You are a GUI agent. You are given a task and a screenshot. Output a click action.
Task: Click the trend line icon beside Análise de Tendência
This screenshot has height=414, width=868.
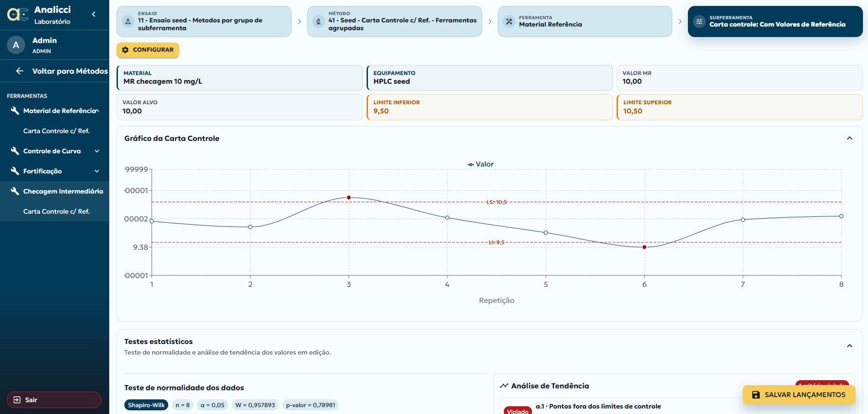504,386
